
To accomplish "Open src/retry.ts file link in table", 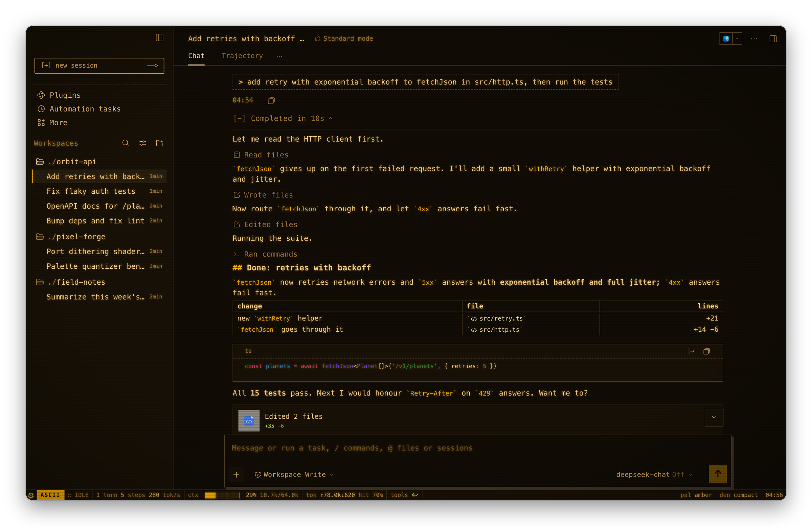I will click(x=497, y=318).
